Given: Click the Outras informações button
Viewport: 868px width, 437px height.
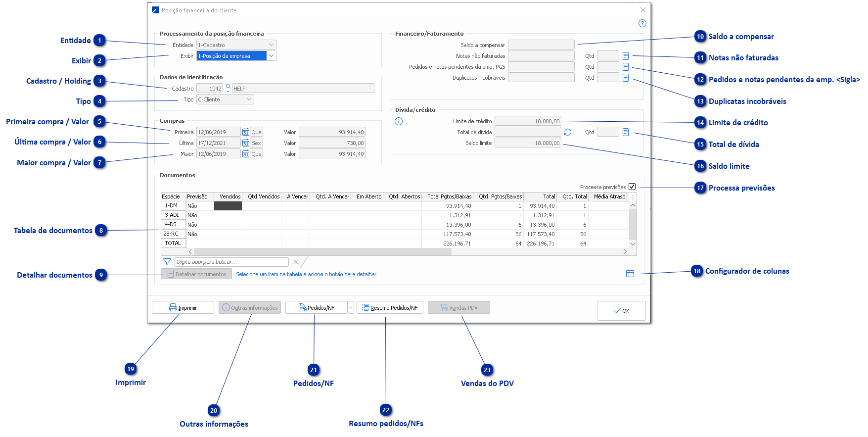Looking at the screenshot, I should coord(250,307).
